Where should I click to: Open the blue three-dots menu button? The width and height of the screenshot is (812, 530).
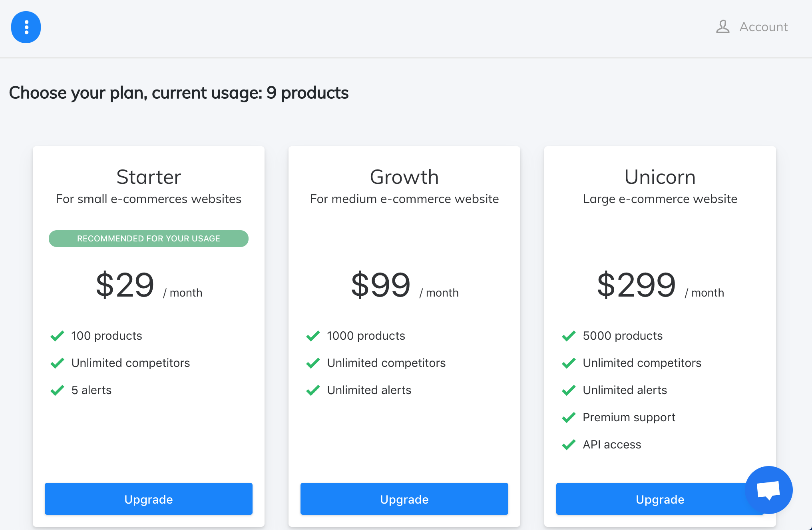[x=26, y=27]
